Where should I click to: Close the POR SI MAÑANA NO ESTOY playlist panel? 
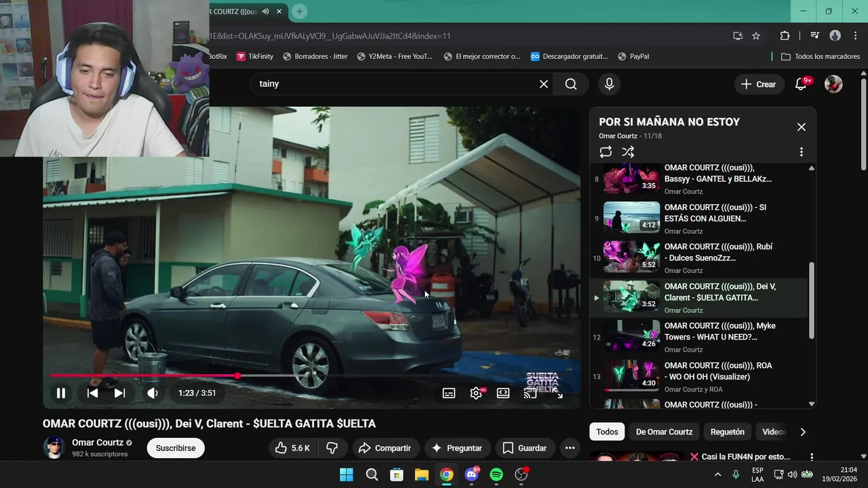801,127
